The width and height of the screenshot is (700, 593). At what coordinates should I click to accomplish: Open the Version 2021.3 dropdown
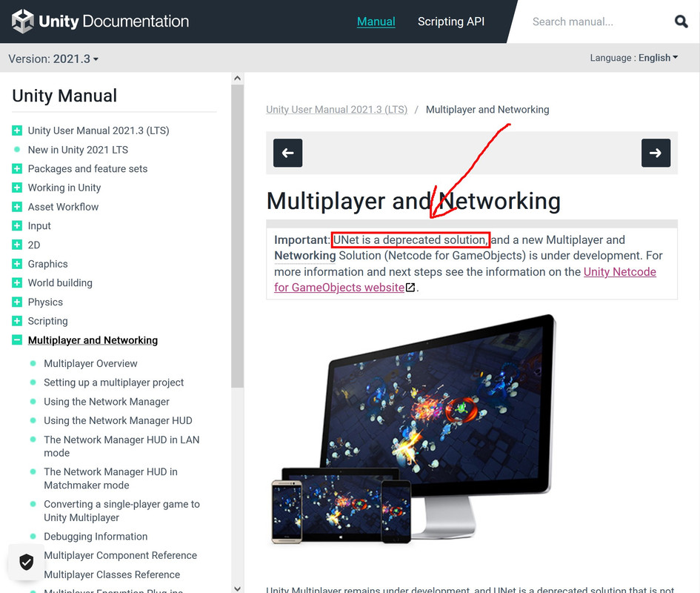(53, 59)
